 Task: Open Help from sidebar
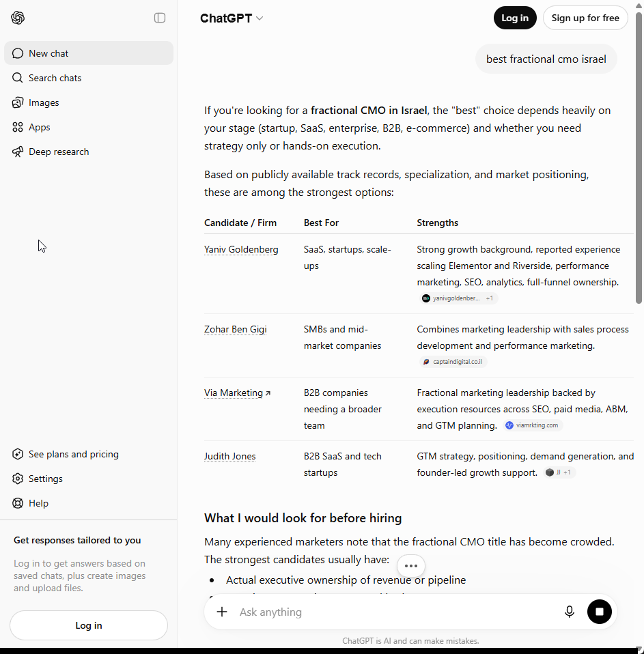click(89, 503)
